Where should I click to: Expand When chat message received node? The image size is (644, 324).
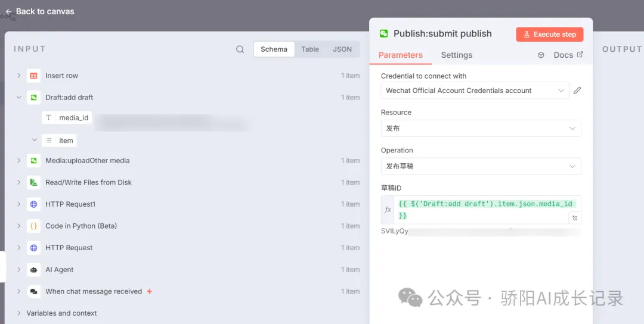[18, 291]
